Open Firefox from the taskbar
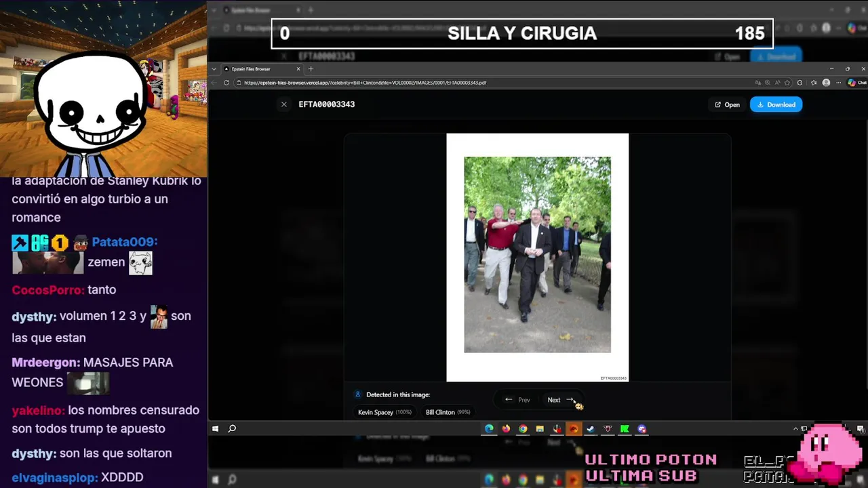 506,428
